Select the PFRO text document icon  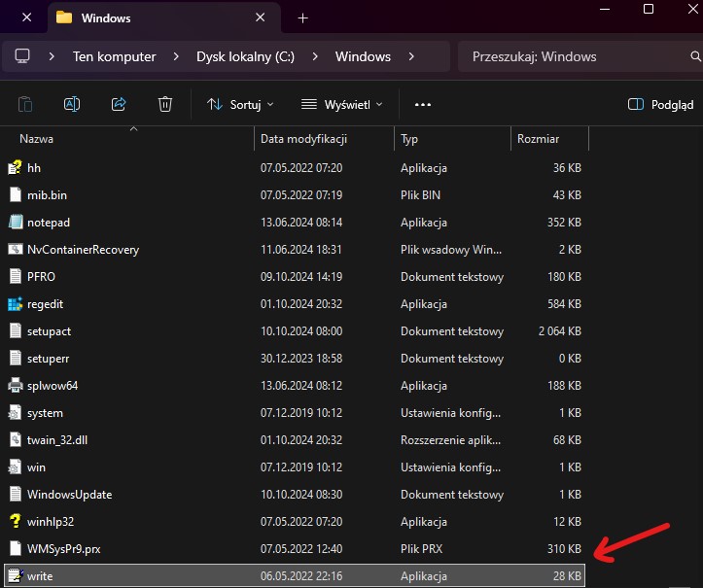click(16, 277)
